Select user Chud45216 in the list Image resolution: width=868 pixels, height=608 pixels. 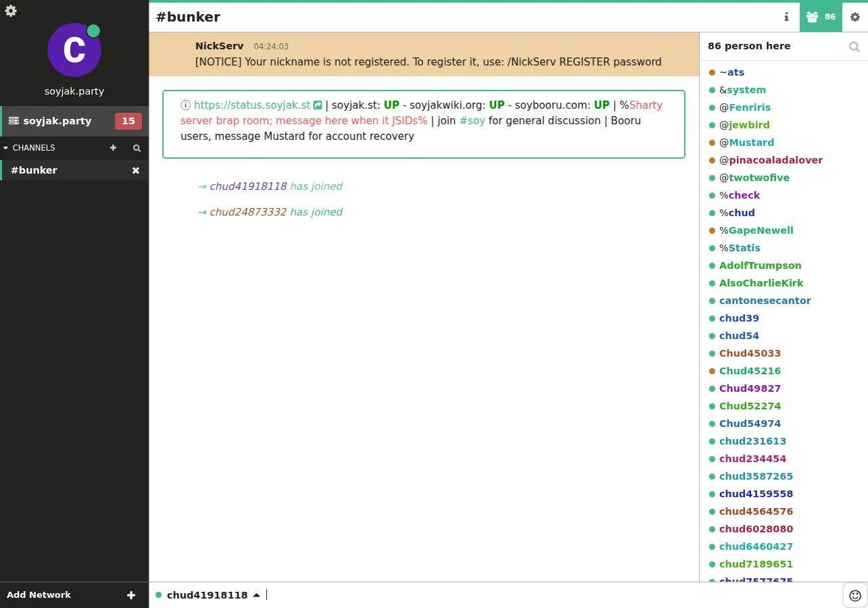point(750,371)
